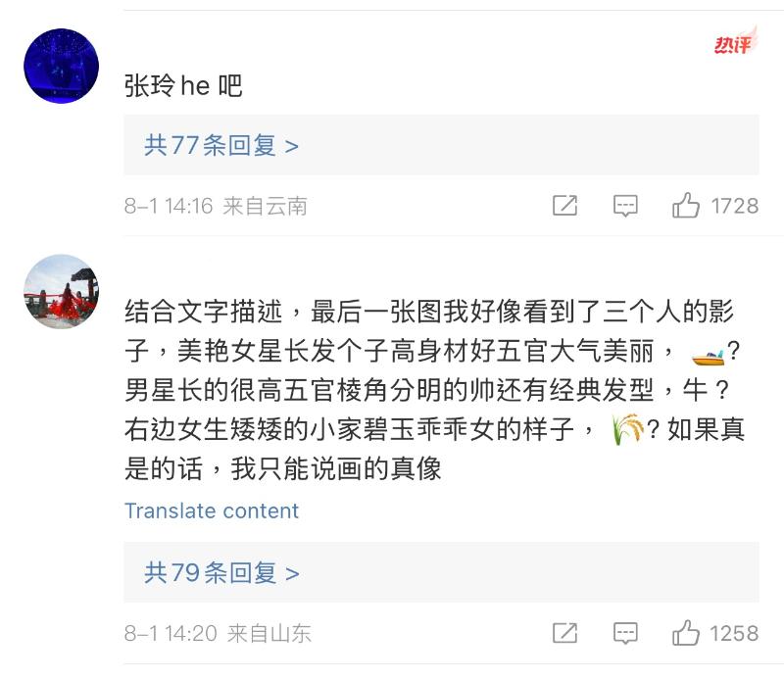Click the long comment starting 结合文字描述
Screen dimensions: 784x680
point(429,391)
